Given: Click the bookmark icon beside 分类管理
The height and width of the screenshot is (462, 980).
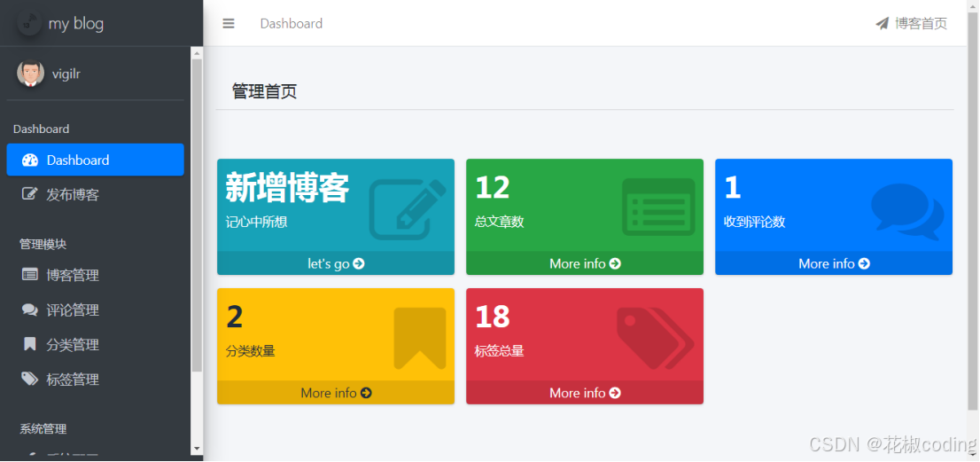Looking at the screenshot, I should 30,344.
